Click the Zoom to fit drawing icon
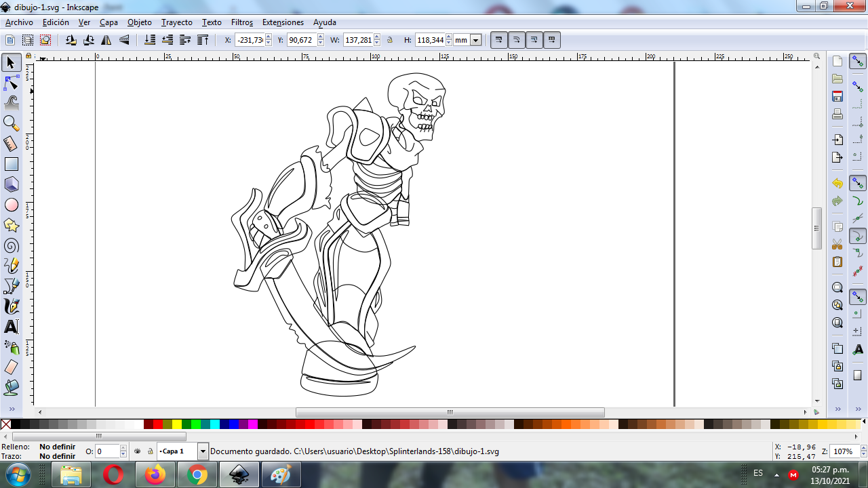The height and width of the screenshot is (488, 868). click(x=837, y=305)
